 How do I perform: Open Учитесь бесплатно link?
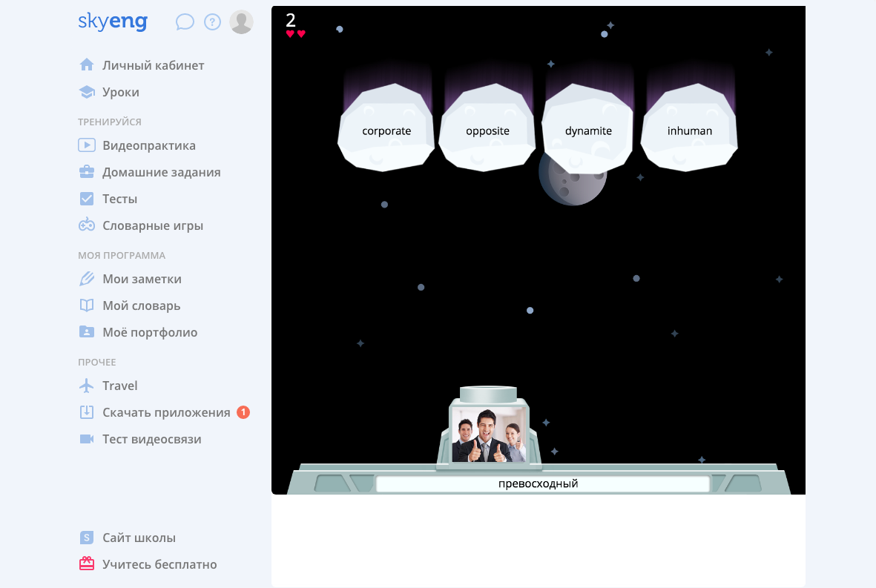(159, 564)
